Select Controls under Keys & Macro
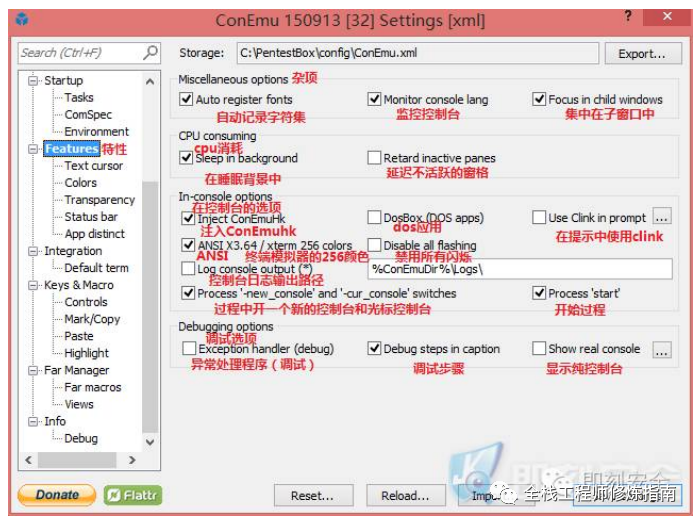The width and height of the screenshot is (699, 525). coord(86,302)
